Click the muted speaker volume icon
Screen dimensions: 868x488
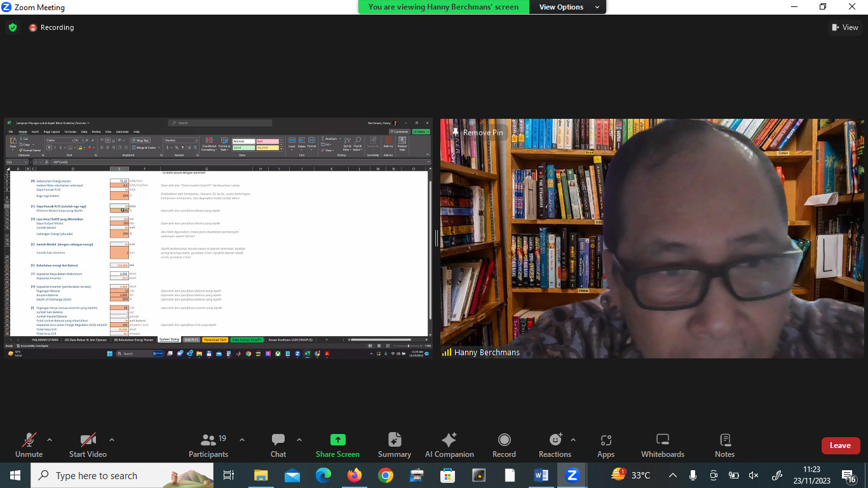pyautogui.click(x=754, y=475)
